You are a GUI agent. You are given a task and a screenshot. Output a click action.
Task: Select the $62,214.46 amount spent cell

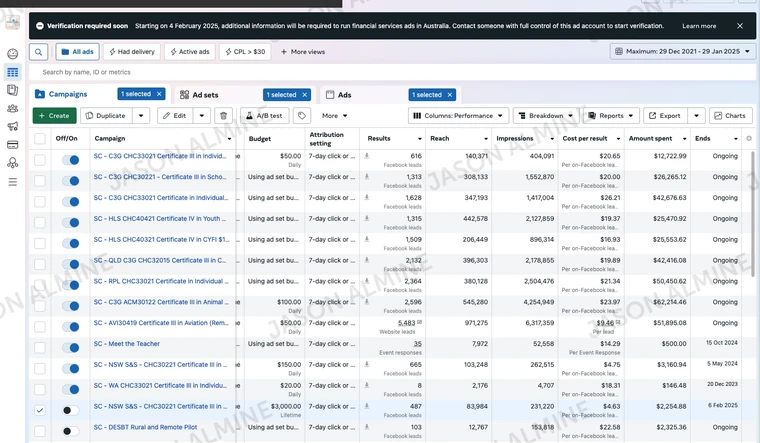click(x=669, y=302)
